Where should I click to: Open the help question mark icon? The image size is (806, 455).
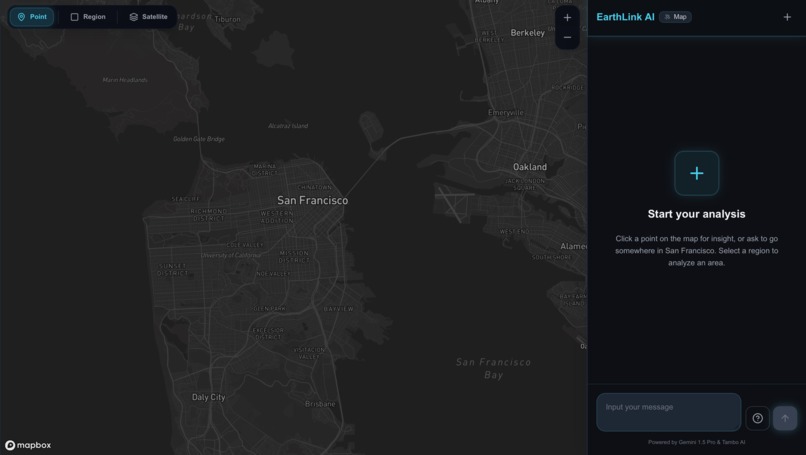[x=757, y=418]
